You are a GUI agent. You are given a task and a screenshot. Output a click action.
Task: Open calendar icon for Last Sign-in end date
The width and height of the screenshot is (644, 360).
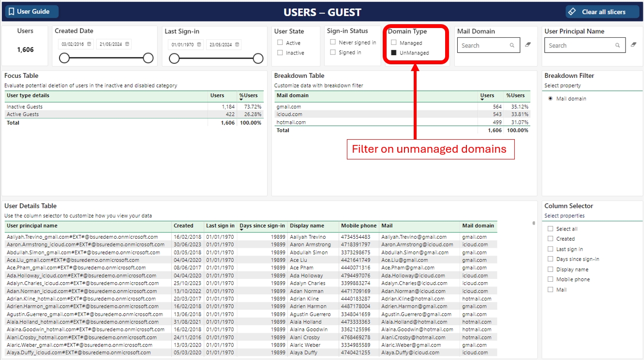(x=237, y=45)
